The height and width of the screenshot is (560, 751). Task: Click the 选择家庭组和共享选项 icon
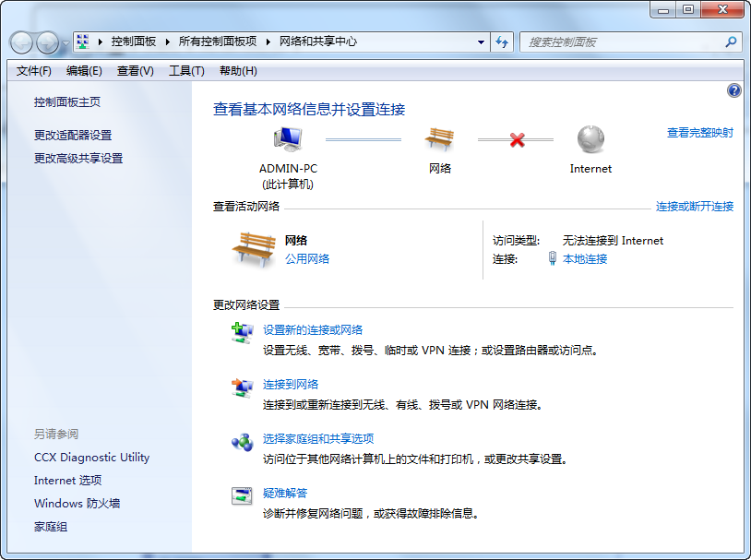pyautogui.click(x=242, y=442)
